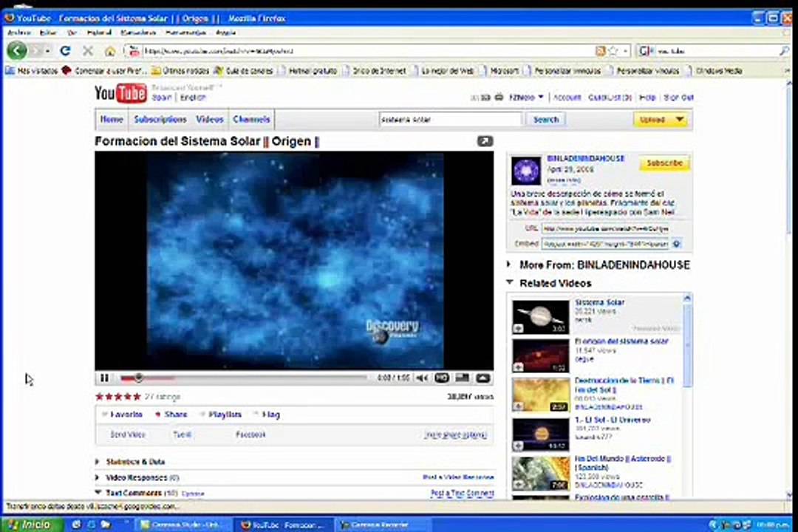Toggle HQ video quality button
Viewport: 798px width, 532px height.
pyautogui.click(x=442, y=378)
